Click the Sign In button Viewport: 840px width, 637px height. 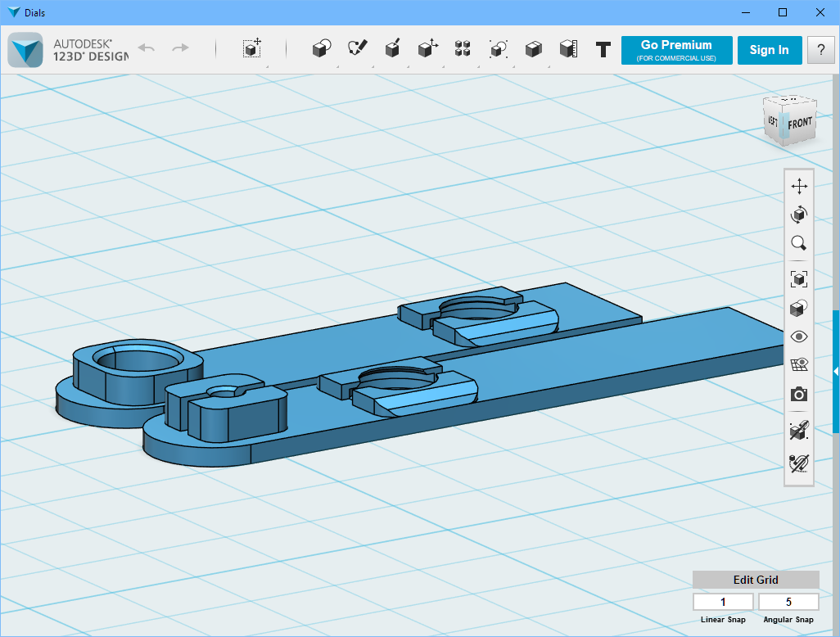click(769, 50)
